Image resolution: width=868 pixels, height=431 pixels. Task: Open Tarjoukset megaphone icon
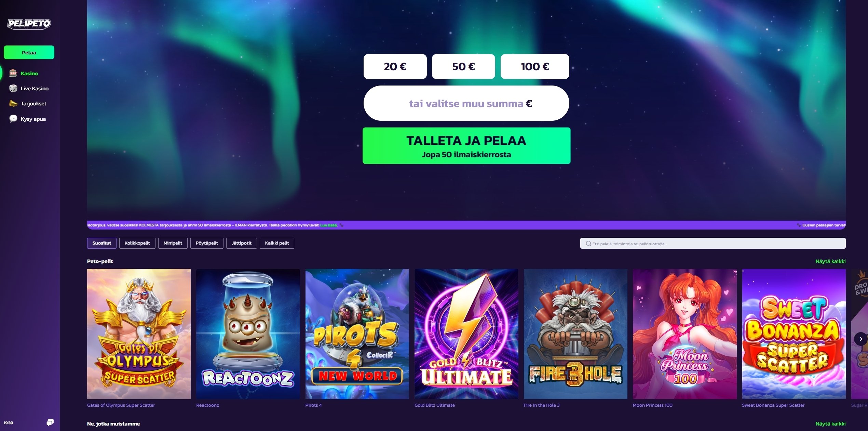(x=13, y=103)
